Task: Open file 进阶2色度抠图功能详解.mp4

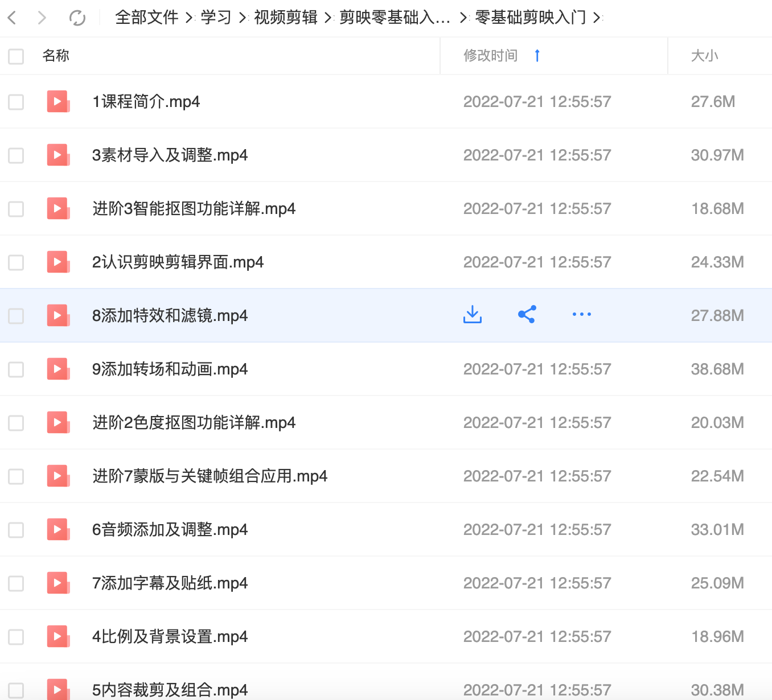Action: (x=194, y=423)
